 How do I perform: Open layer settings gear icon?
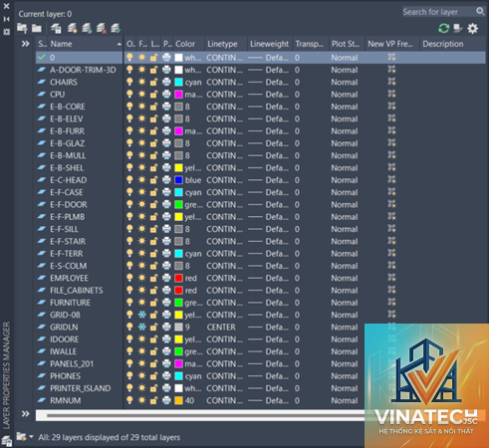(473, 29)
